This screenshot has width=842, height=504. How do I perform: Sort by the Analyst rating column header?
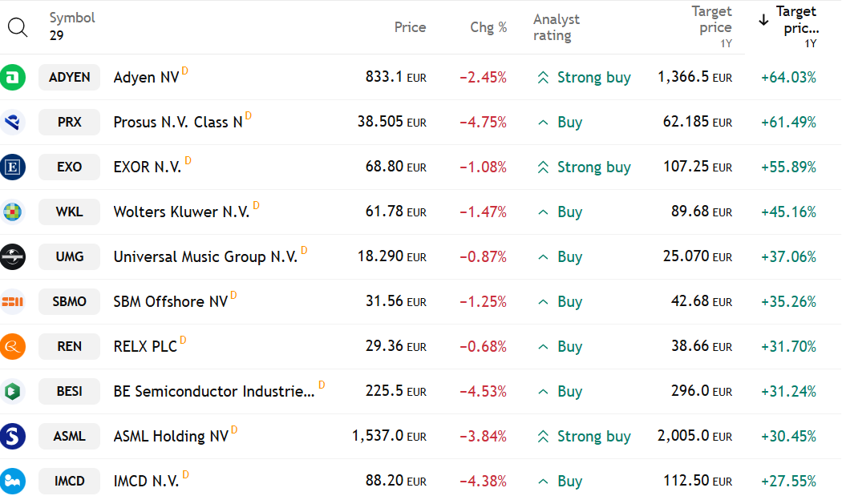click(x=557, y=26)
